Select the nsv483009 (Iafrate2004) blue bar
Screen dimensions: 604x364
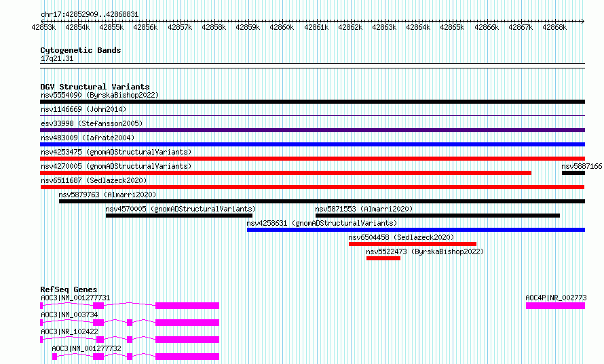tap(312, 144)
